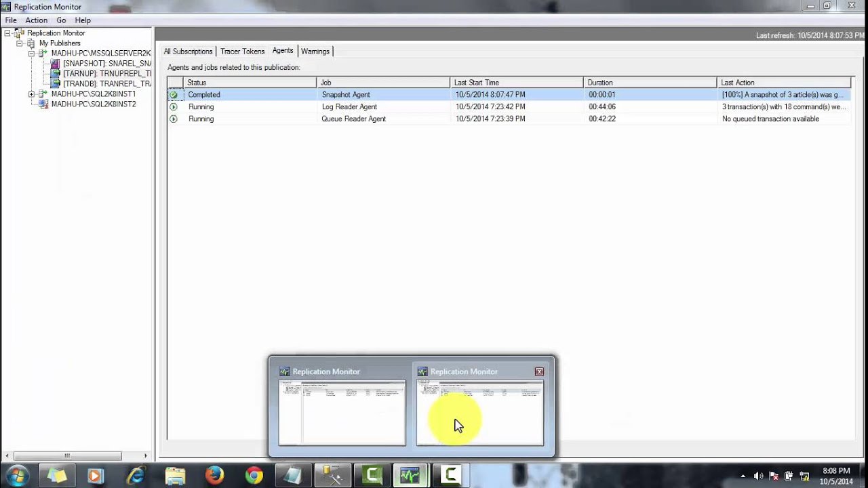Collapse the MADHU-PC\MSSQLSERVER2K node
The width and height of the screenshot is (868, 488).
(31, 54)
